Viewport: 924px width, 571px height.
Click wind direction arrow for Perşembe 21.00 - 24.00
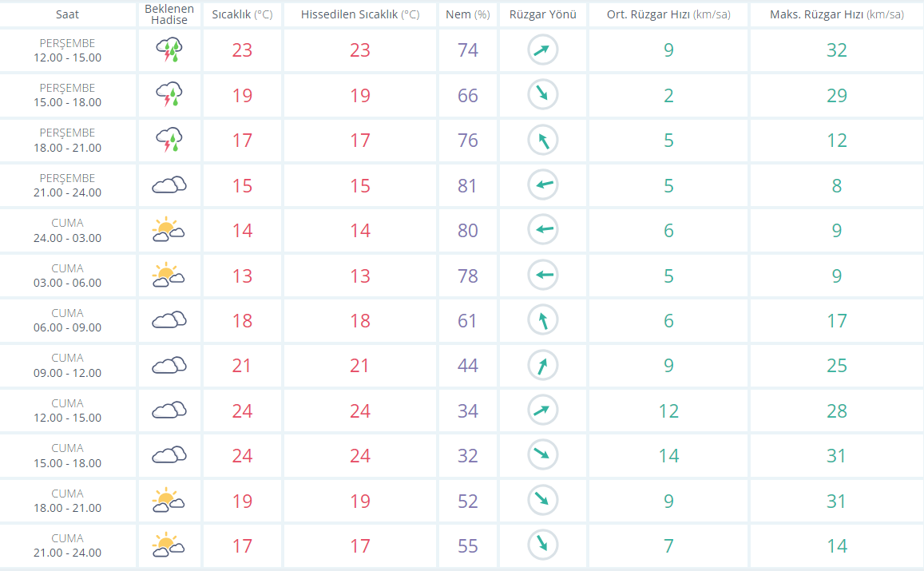click(543, 184)
